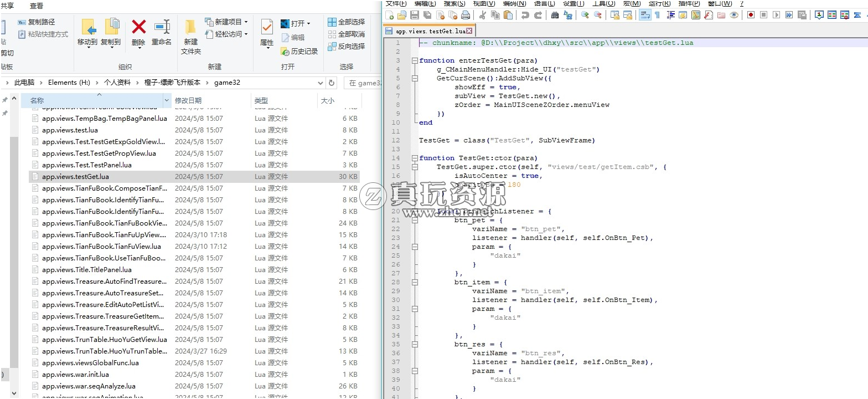Viewport: 868px width, 399px height.
Task: Open the Document Map icon in Notepad++
Action: pos(696,15)
